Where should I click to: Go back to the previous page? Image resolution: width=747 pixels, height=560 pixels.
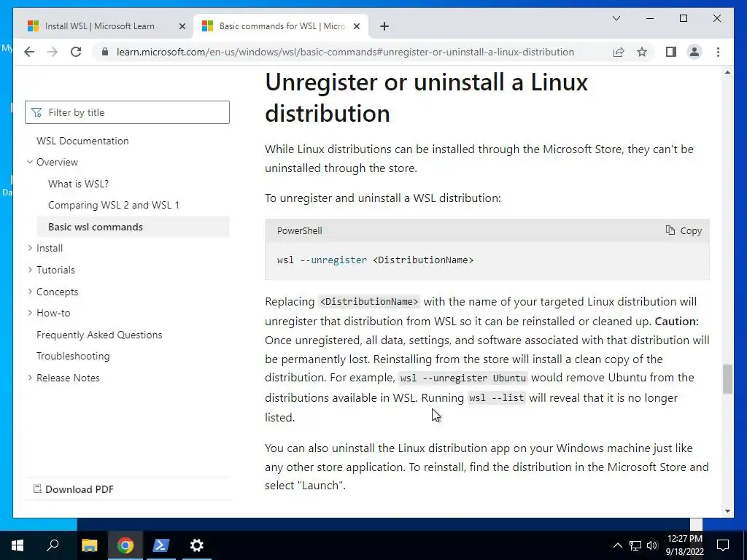click(x=29, y=52)
